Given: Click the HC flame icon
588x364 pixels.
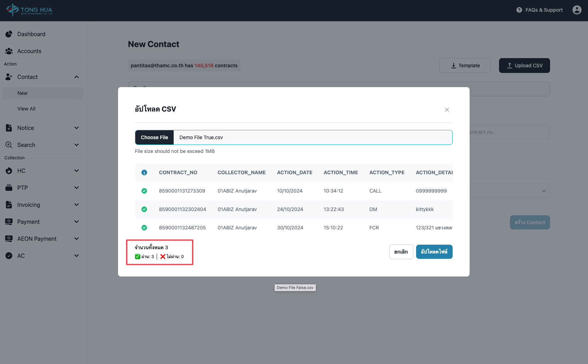Looking at the screenshot, I should coord(9,171).
